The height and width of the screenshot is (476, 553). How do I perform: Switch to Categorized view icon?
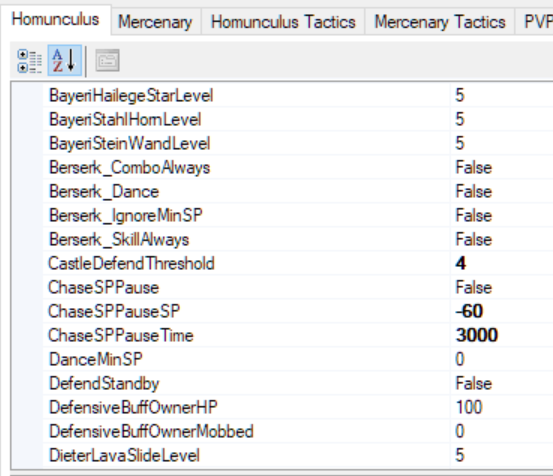[x=30, y=61]
